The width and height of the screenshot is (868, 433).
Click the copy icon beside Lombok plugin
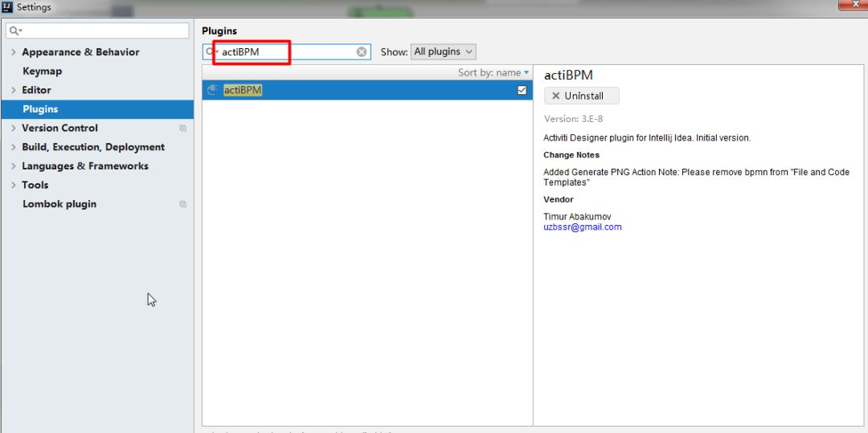pyautogui.click(x=182, y=204)
